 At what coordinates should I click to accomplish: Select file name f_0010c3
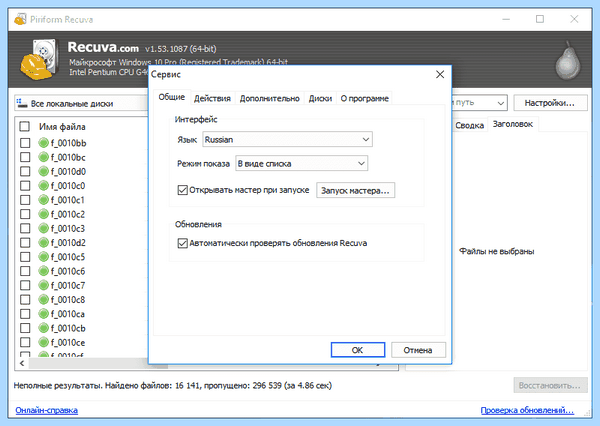68,229
